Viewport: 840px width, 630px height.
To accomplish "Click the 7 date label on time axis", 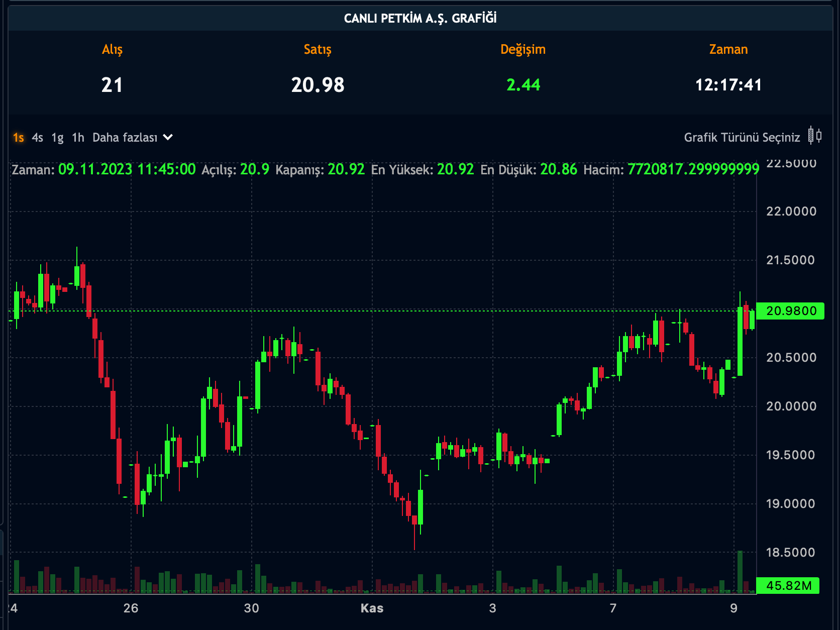I will 613,608.
